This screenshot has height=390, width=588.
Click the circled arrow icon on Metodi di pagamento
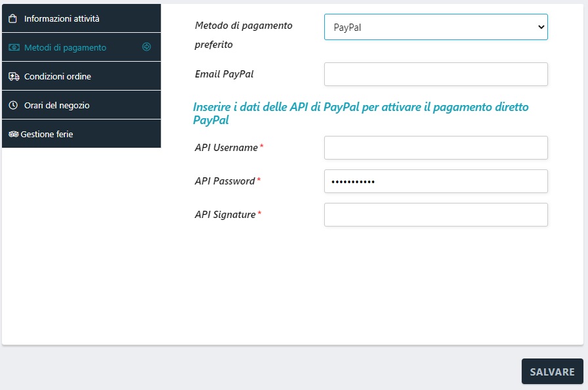tap(146, 47)
